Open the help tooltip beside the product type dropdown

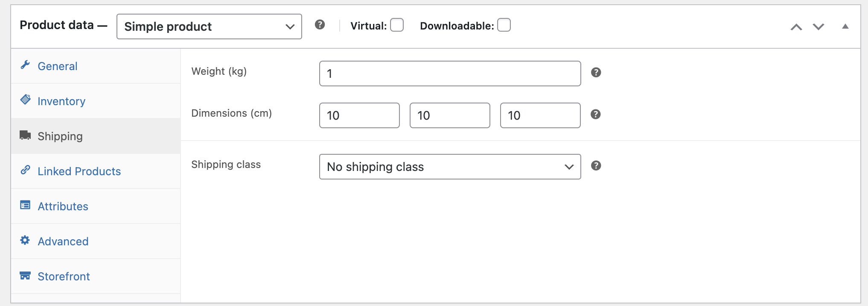point(320,25)
